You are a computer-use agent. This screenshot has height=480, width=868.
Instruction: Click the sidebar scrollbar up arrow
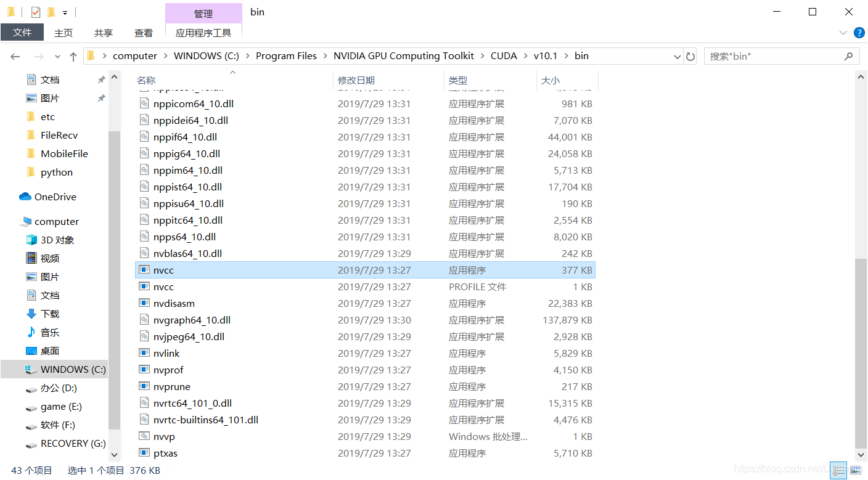click(114, 76)
